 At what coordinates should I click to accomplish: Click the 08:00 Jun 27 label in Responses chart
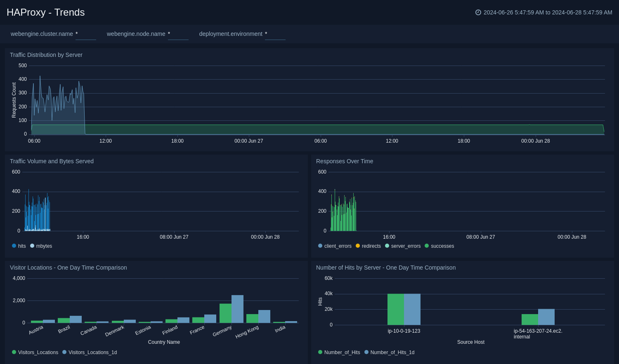481,237
